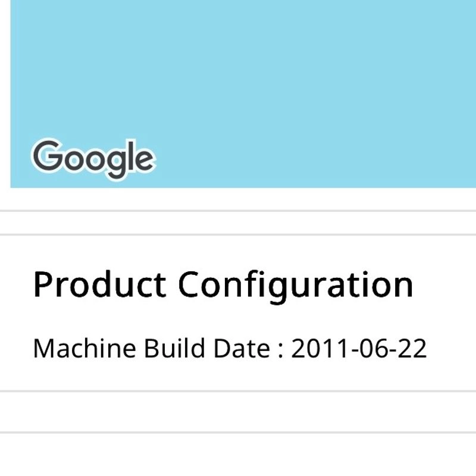Click the light blue map banner area
Image resolution: width=476 pixels, height=476 pixels.
[243, 94]
